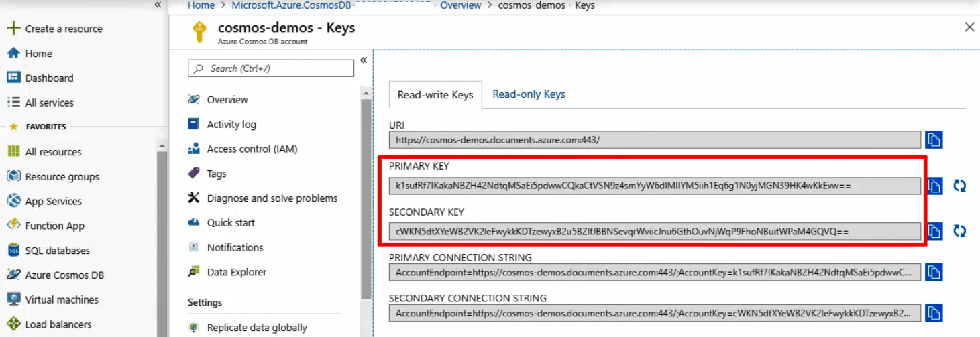Open Data Explorer menu item
This screenshot has width=980, height=337.
(x=236, y=272)
